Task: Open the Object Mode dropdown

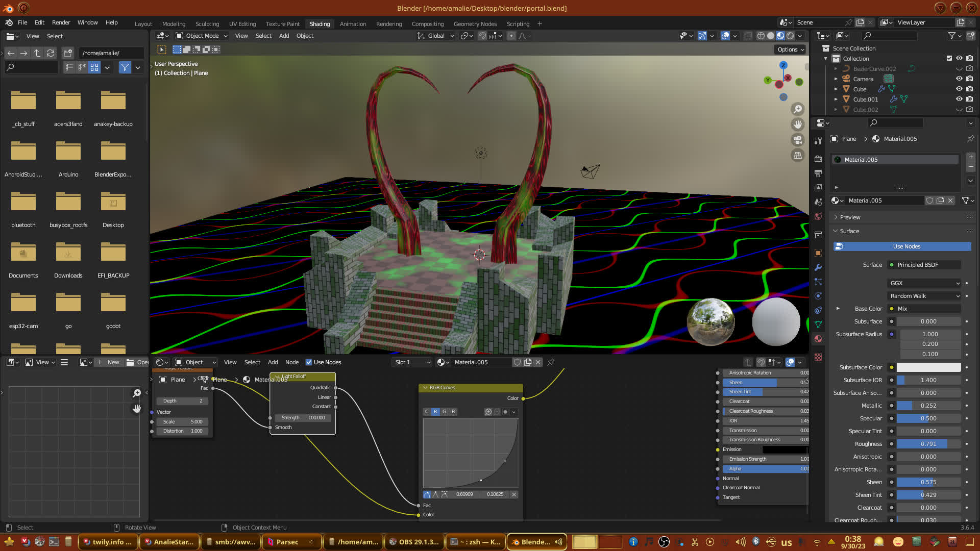Action: (x=202, y=36)
